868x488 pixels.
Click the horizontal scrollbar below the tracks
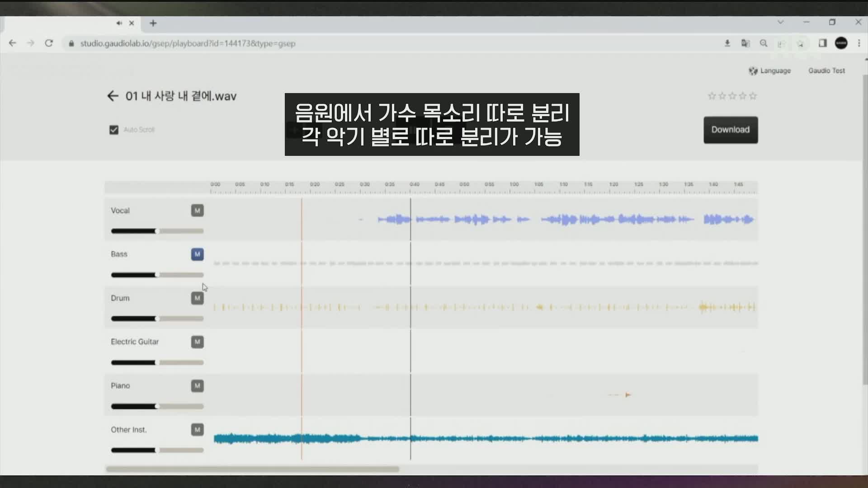[252, 469]
